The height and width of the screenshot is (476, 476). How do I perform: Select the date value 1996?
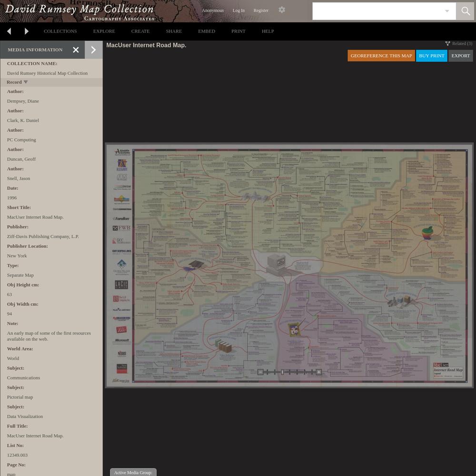[x=12, y=198]
